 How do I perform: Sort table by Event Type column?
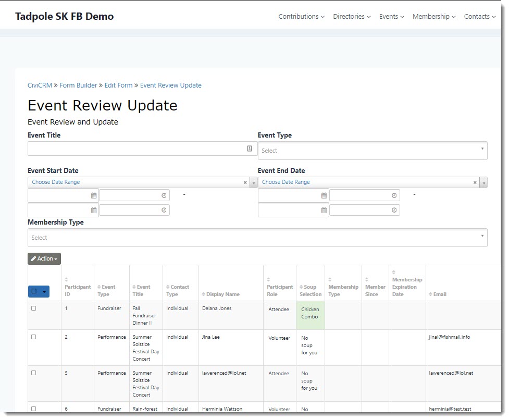click(106, 290)
